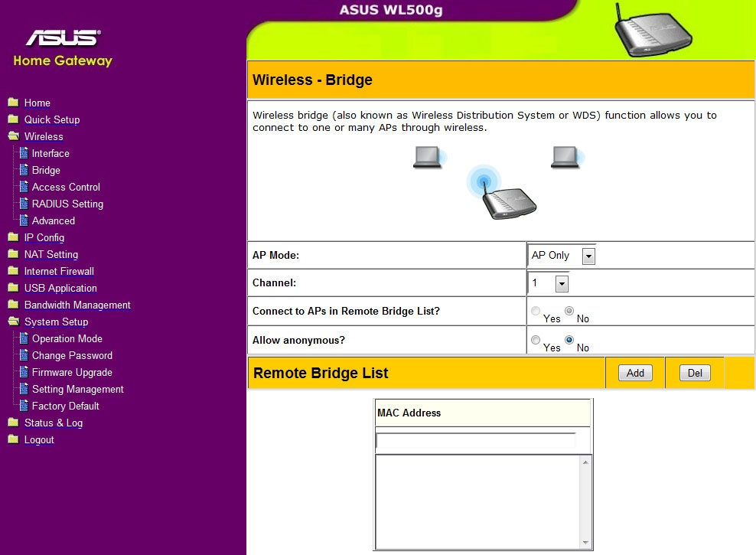Viewport: 756px width, 555px height.
Task: Open the NAT Setting menu
Action: (x=51, y=255)
